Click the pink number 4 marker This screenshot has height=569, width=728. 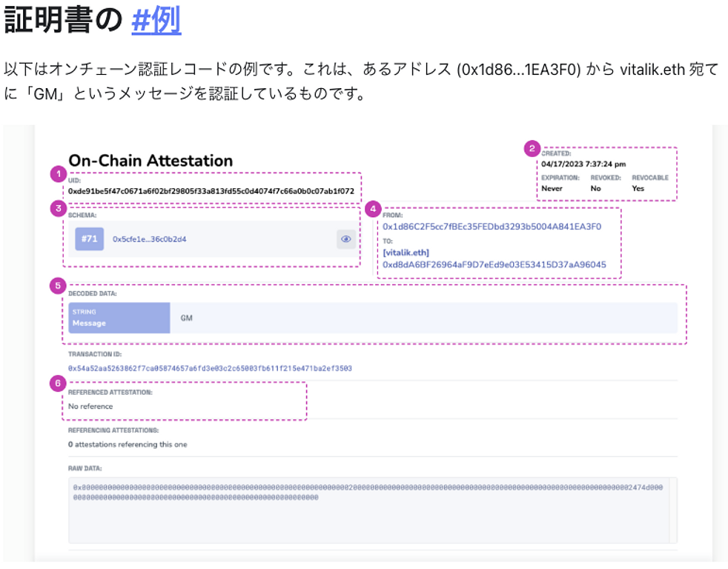373,208
